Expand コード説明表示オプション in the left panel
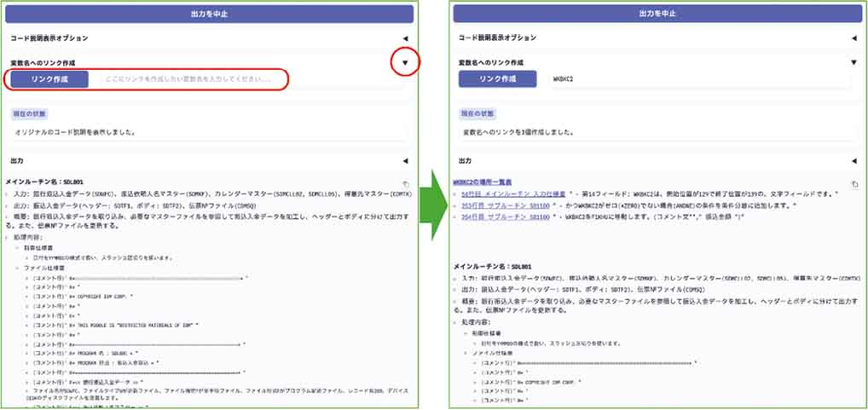This screenshot has height=410, width=868. coord(405,38)
